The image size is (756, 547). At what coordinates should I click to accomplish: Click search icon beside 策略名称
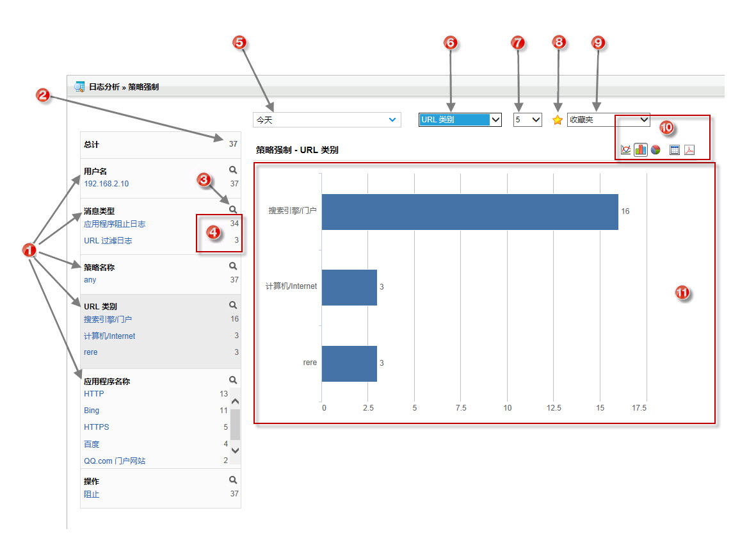coord(233,266)
